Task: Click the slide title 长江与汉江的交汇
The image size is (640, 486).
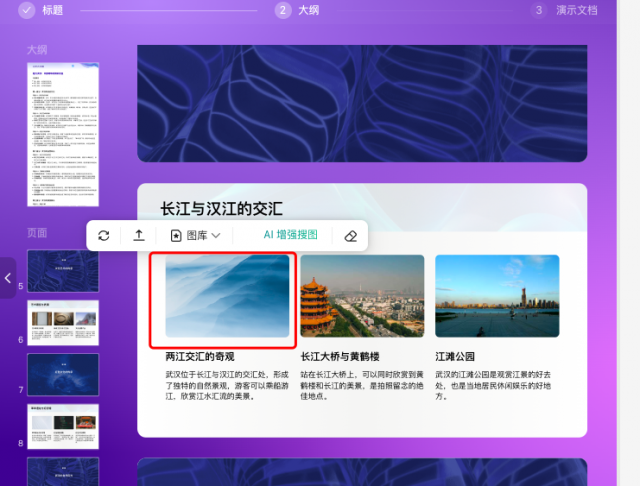Action: 222,209
